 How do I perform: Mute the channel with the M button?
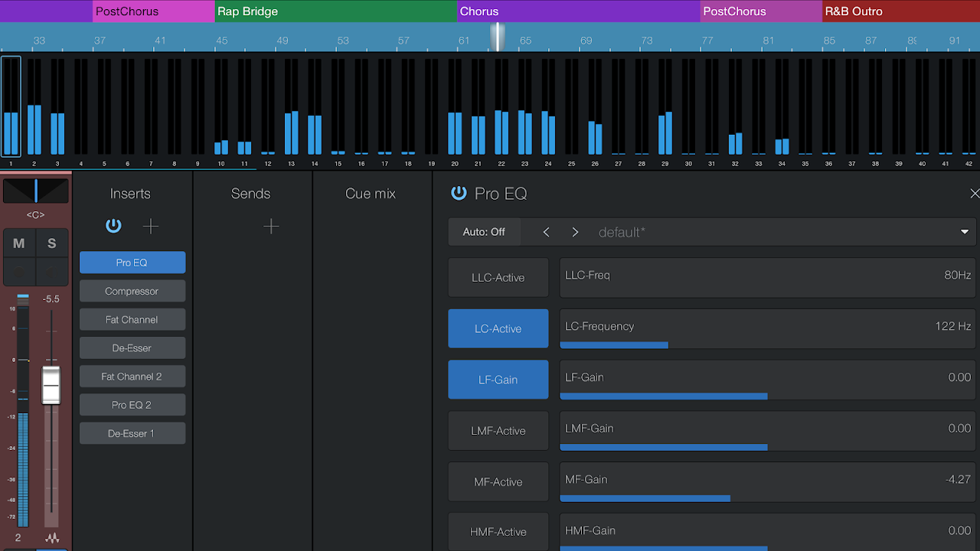(19, 243)
